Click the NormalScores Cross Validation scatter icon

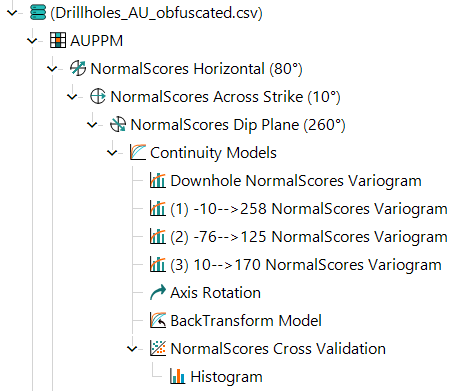coord(158,349)
